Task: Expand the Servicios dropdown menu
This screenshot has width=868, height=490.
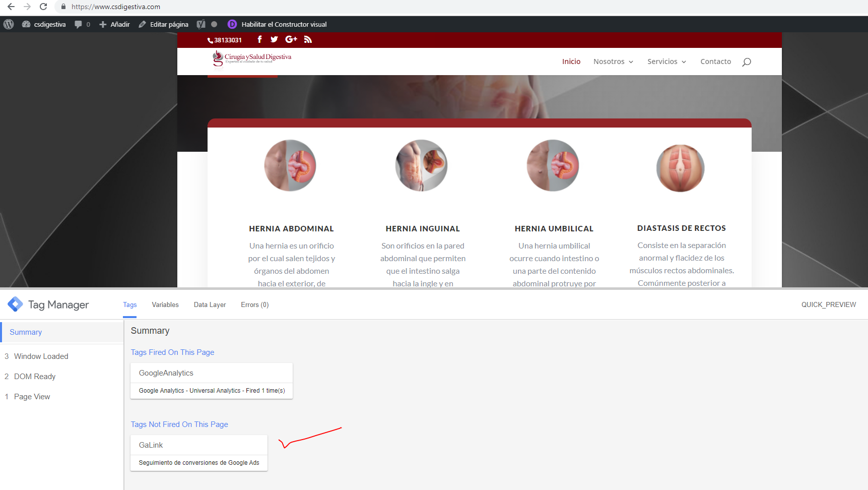Action: 666,62
